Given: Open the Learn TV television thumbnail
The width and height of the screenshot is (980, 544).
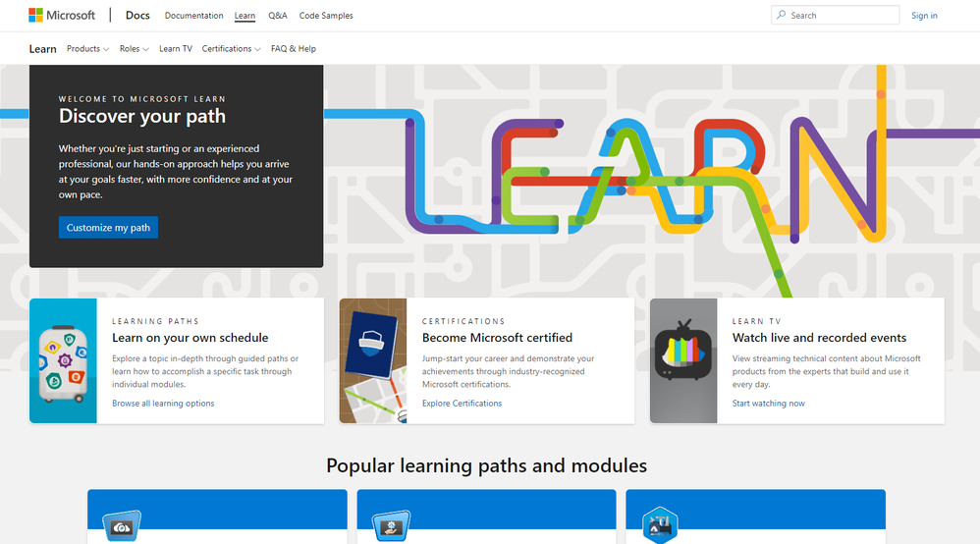Looking at the screenshot, I should tap(683, 360).
